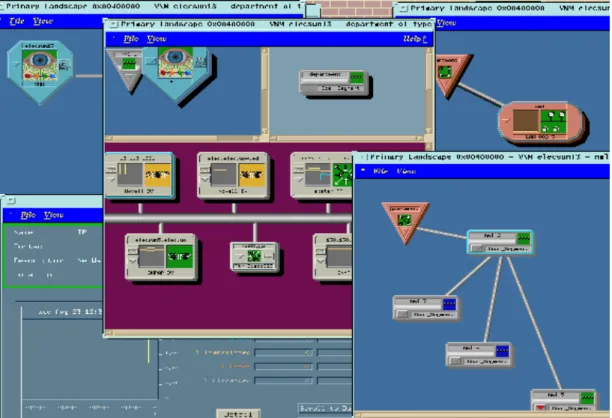
Task: Click left button on small middle device
Action: point(240,256)
